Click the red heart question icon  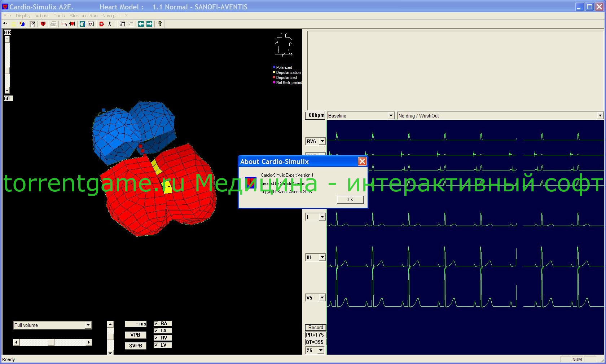point(43,24)
